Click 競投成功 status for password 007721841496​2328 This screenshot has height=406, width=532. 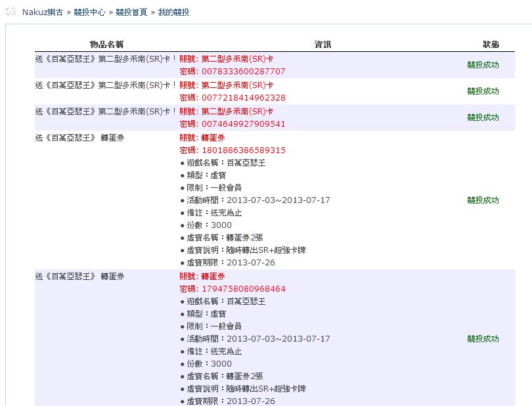(x=483, y=91)
